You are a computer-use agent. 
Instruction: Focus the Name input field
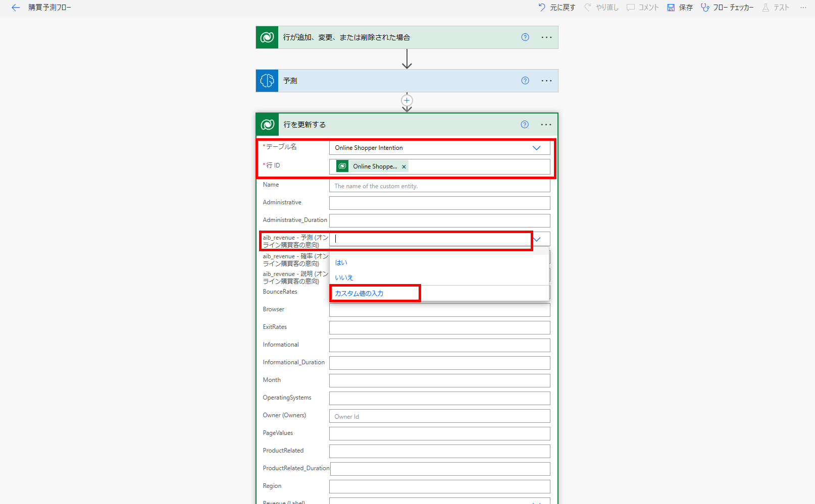[x=440, y=186]
